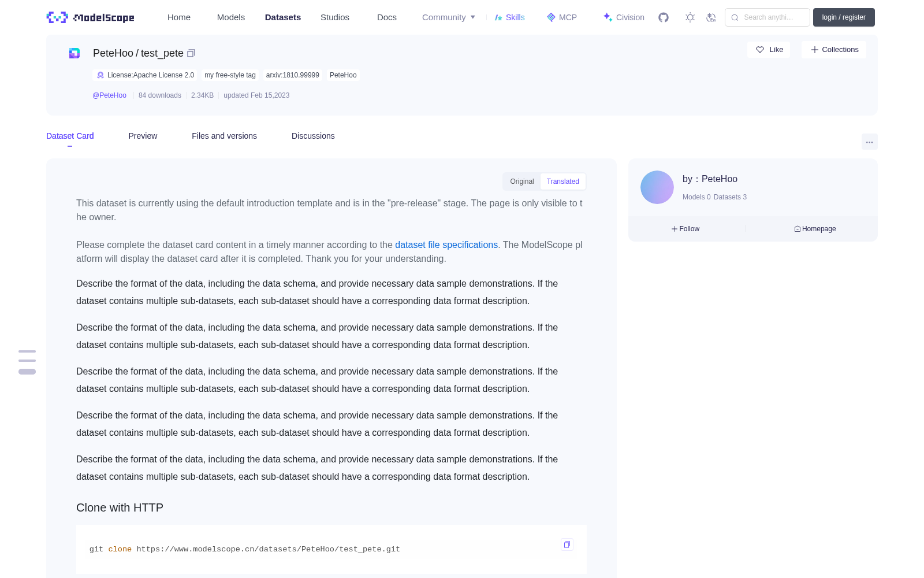924x578 pixels.
Task: Open the GitHub icon link
Action: [664, 17]
